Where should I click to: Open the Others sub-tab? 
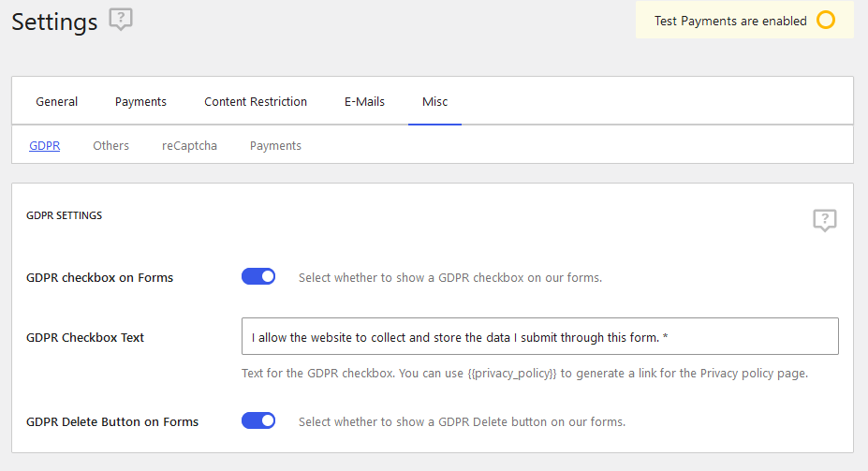coord(110,145)
